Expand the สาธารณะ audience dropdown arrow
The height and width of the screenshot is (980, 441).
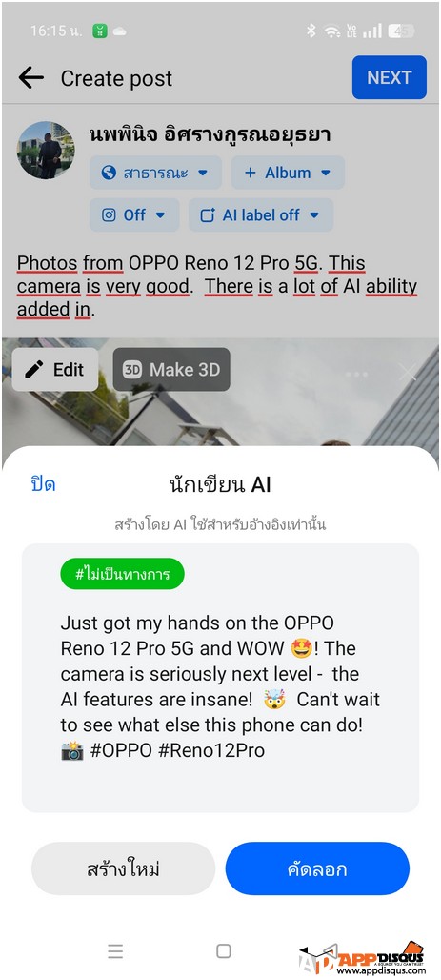click(x=202, y=174)
